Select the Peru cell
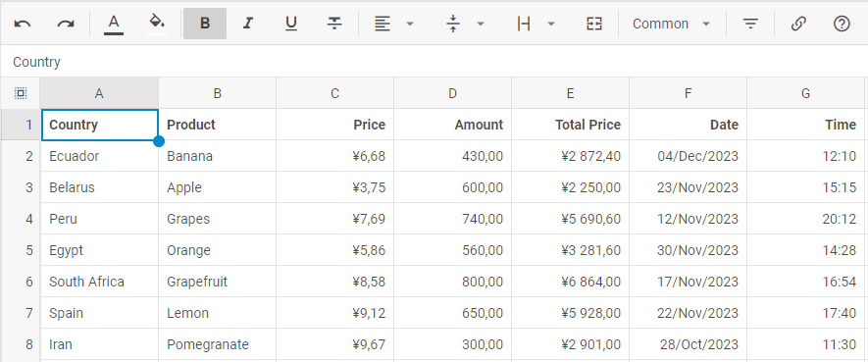Viewport: 868px width, 362px height. (x=100, y=219)
